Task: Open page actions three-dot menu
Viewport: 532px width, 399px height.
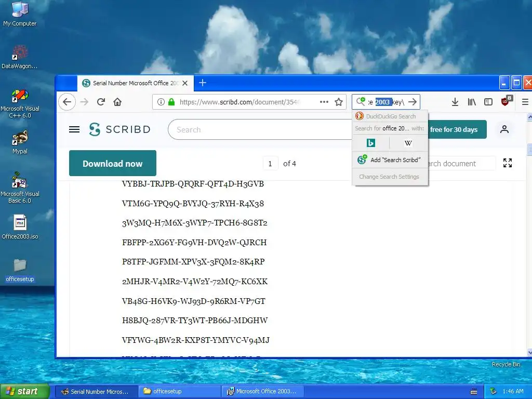Action: click(x=324, y=102)
